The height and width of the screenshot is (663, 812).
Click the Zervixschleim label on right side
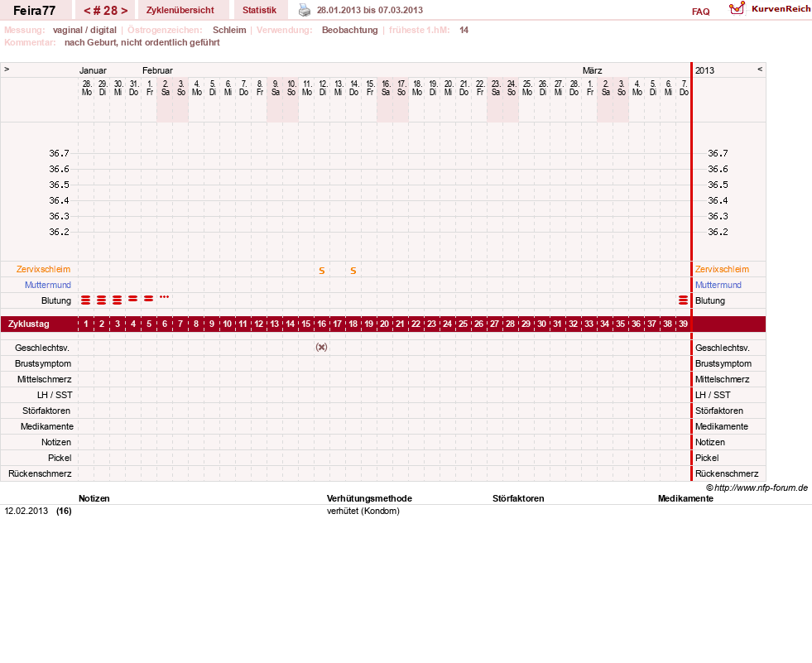[x=722, y=269]
